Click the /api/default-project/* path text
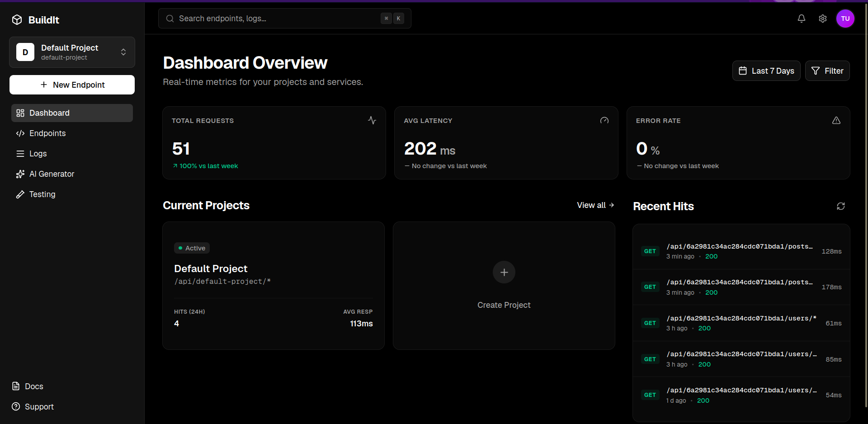 coord(222,281)
